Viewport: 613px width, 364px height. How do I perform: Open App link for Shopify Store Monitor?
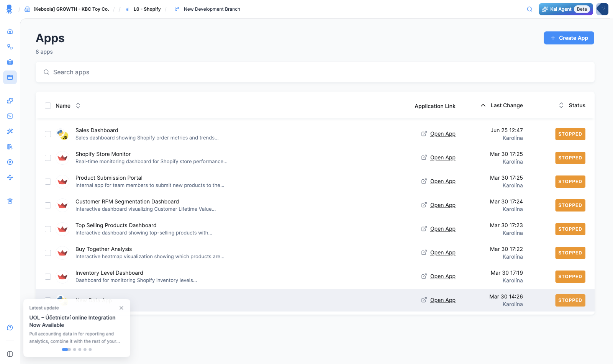click(x=443, y=157)
